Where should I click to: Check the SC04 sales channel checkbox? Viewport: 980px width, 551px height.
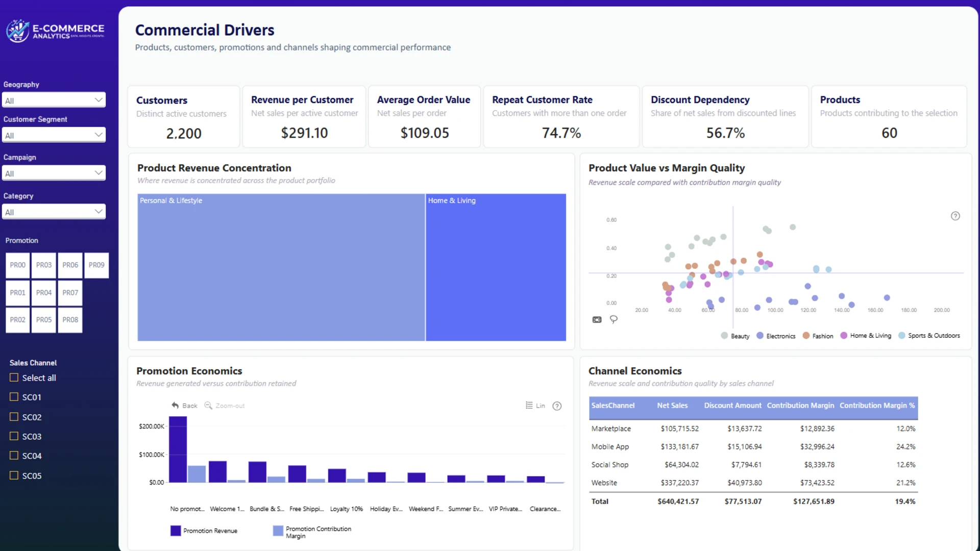point(14,456)
